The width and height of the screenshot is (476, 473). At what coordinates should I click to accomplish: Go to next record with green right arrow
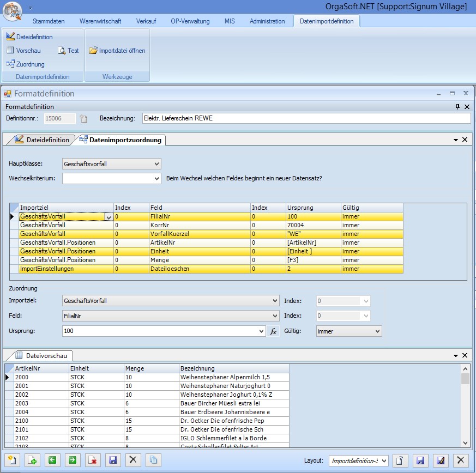(72, 460)
